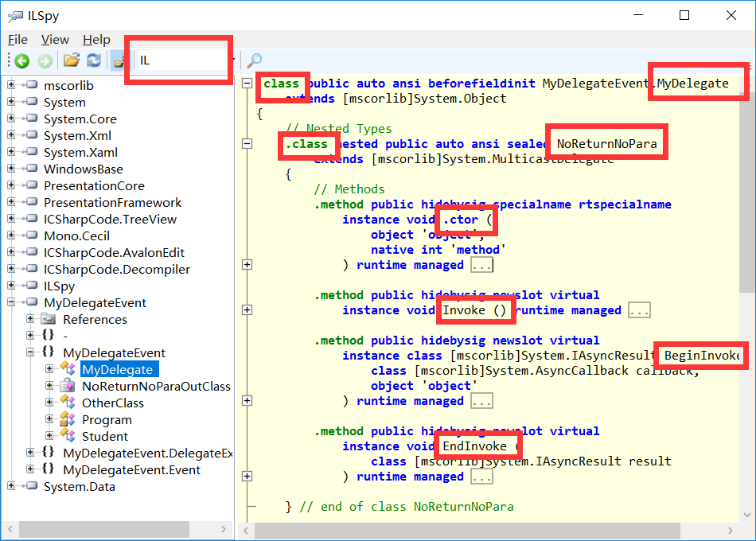Image resolution: width=756 pixels, height=541 pixels.
Task: Click the code view scroll down arrow
Action: pos(747,515)
